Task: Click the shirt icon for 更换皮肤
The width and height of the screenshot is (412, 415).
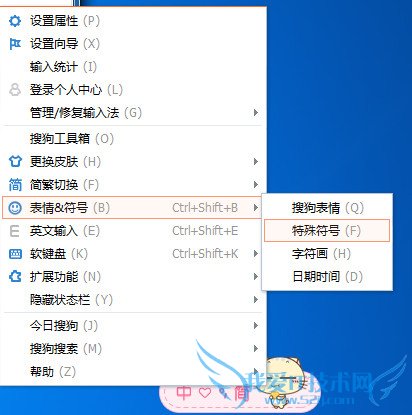Action: (x=15, y=162)
